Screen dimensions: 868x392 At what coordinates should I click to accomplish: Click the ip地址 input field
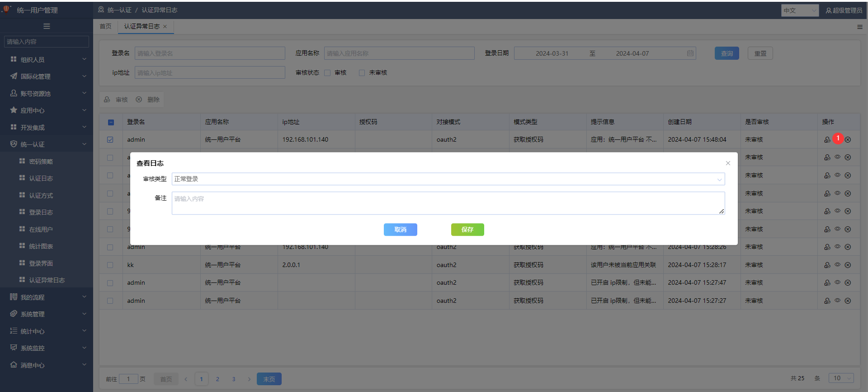pyautogui.click(x=210, y=72)
